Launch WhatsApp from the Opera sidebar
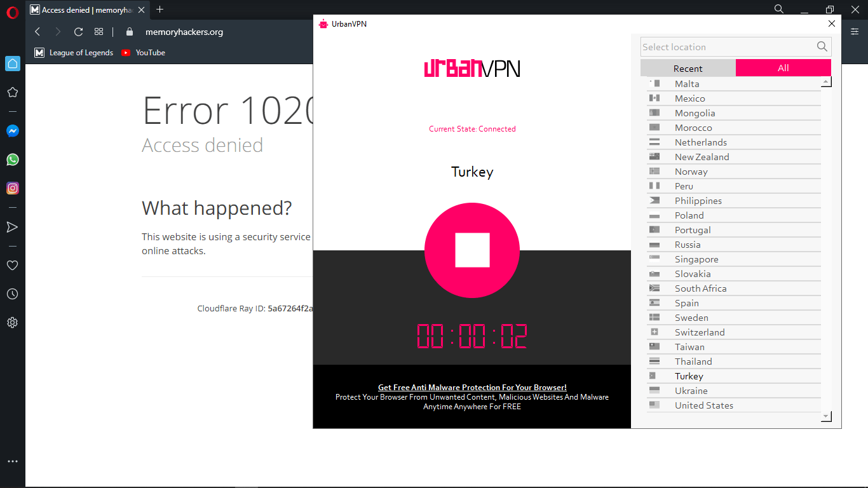The height and width of the screenshot is (488, 868). tap(13, 159)
